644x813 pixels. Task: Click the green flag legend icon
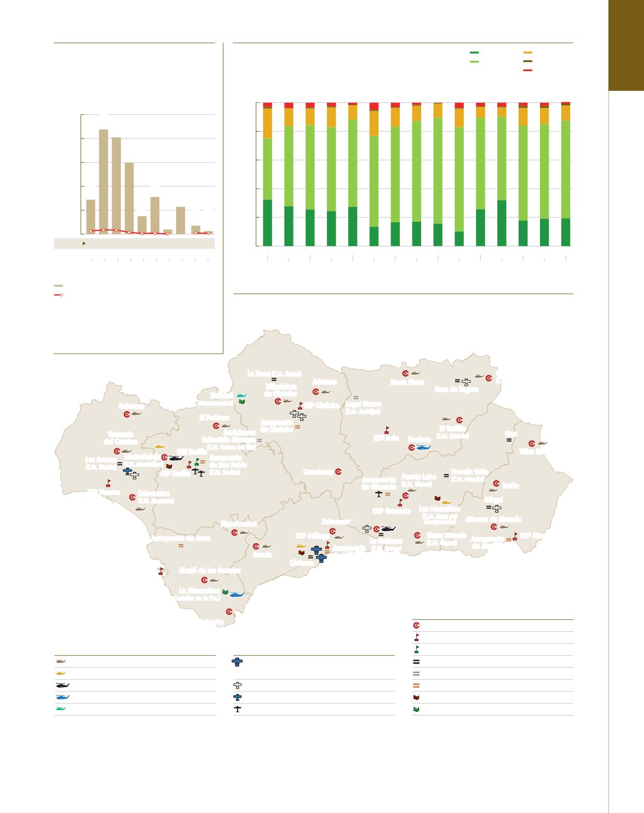416,649
